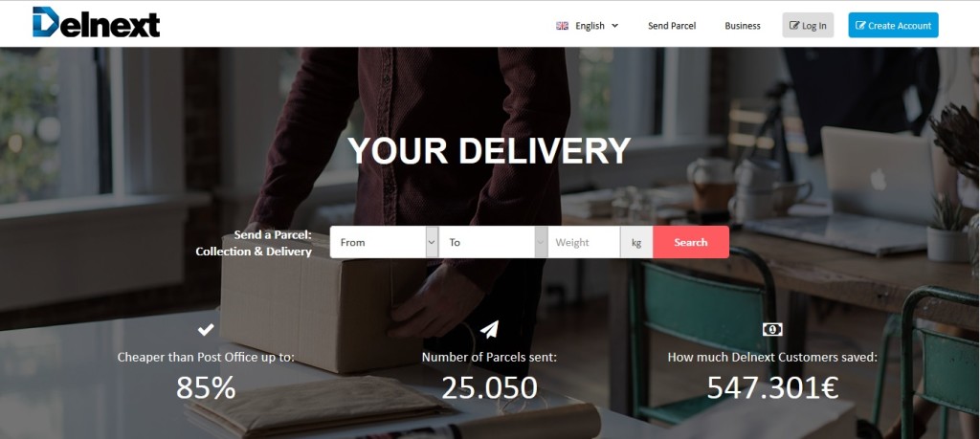Click the edit icon inside Create Account button
Viewport: 980px width, 439px height.
(860, 26)
